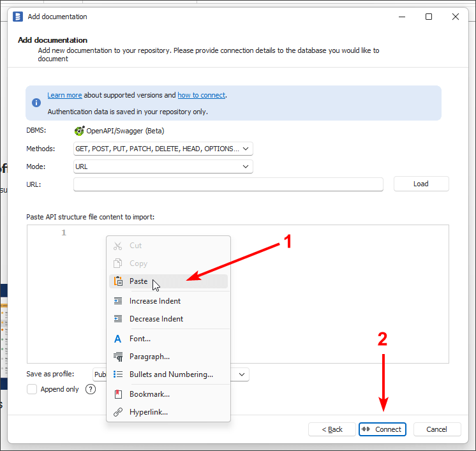476x451 pixels.
Task: Open the Append only help question mark
Action: click(91, 389)
